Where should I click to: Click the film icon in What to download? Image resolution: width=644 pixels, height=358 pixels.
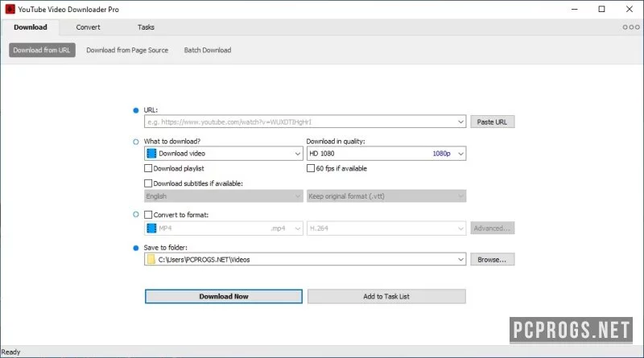[151, 154]
